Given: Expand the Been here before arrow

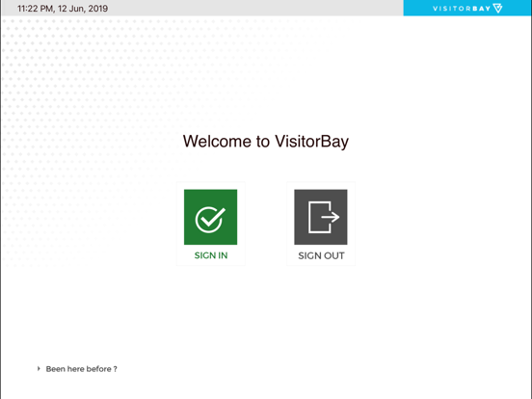Looking at the screenshot, I should coord(39,368).
